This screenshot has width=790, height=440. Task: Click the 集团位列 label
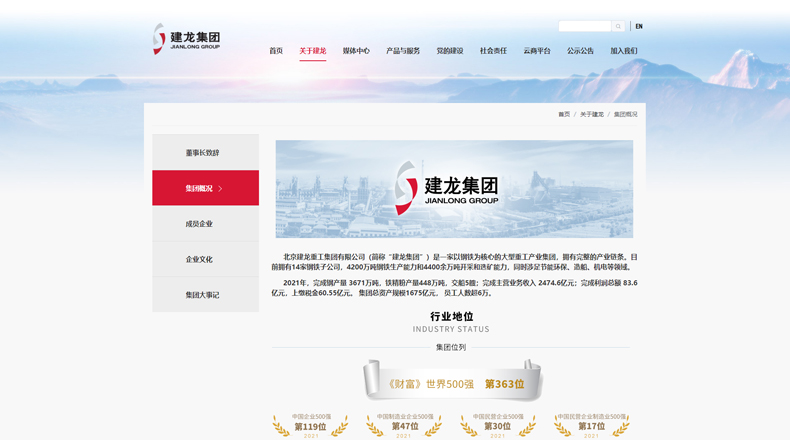tap(451, 347)
